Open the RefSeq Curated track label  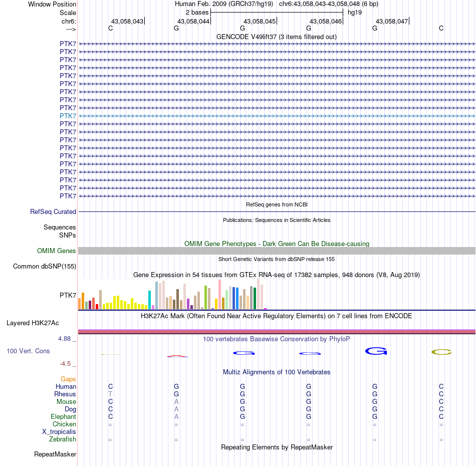[53, 211]
